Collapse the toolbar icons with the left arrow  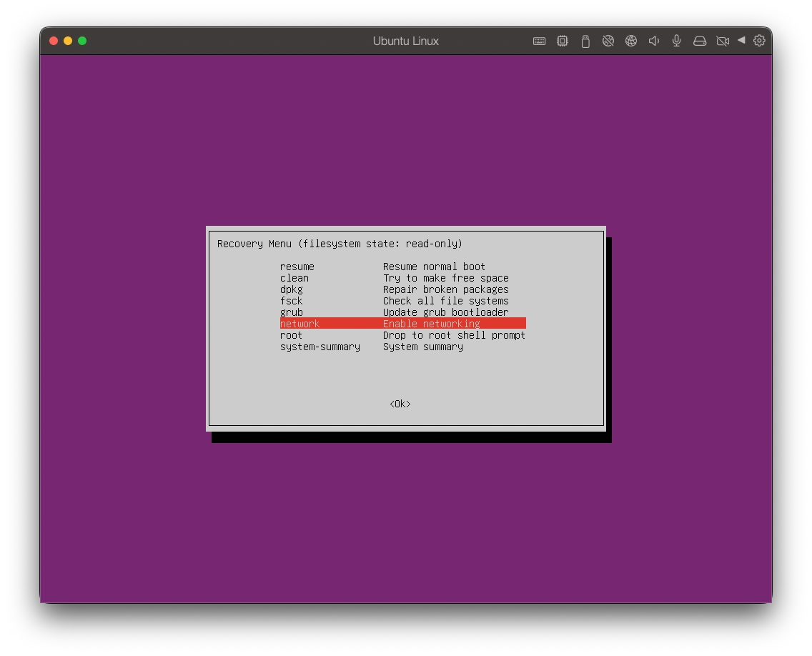[741, 41]
